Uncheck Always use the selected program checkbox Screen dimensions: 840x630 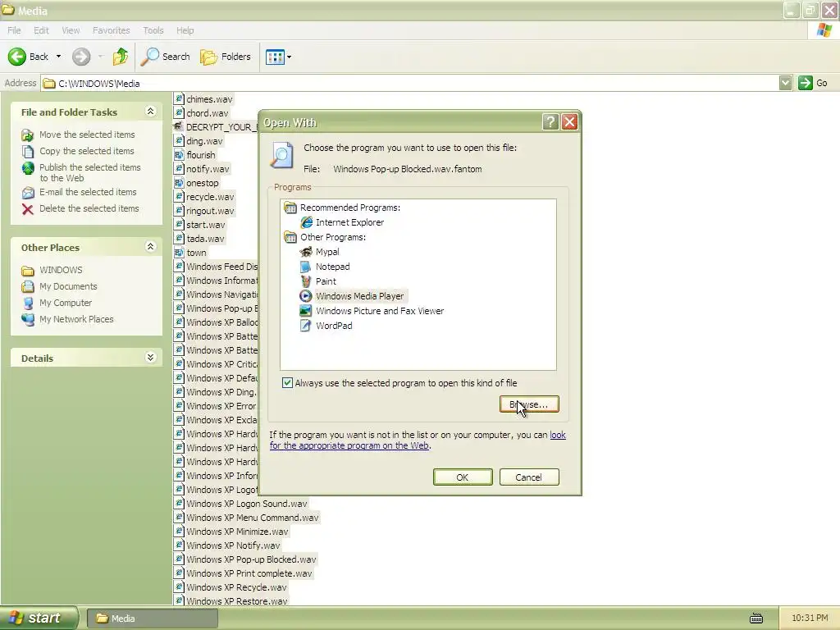288,383
